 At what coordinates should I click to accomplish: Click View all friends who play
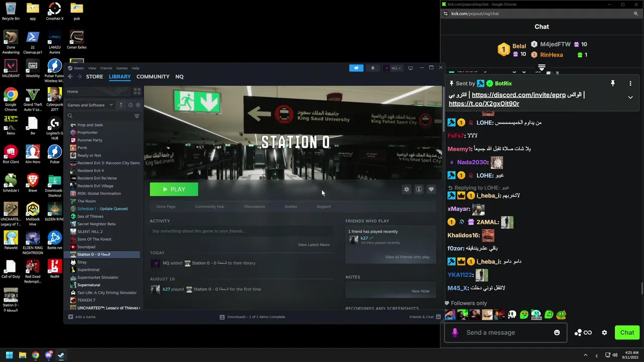[408, 257]
